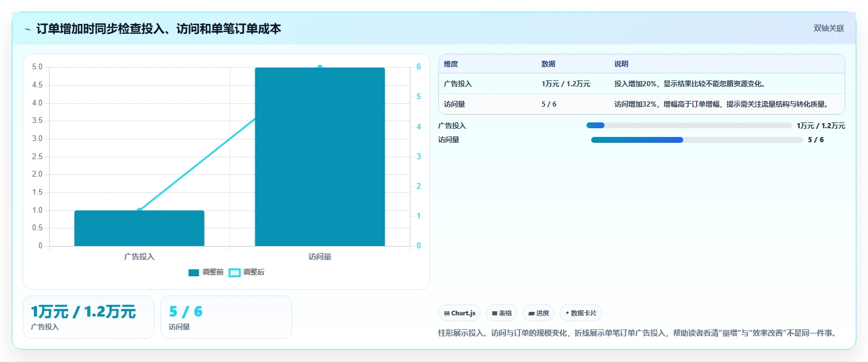Viewport: 868px width, 362px height.
Task: Click the 5 / 6 value after the progress bar
Action: (x=816, y=140)
